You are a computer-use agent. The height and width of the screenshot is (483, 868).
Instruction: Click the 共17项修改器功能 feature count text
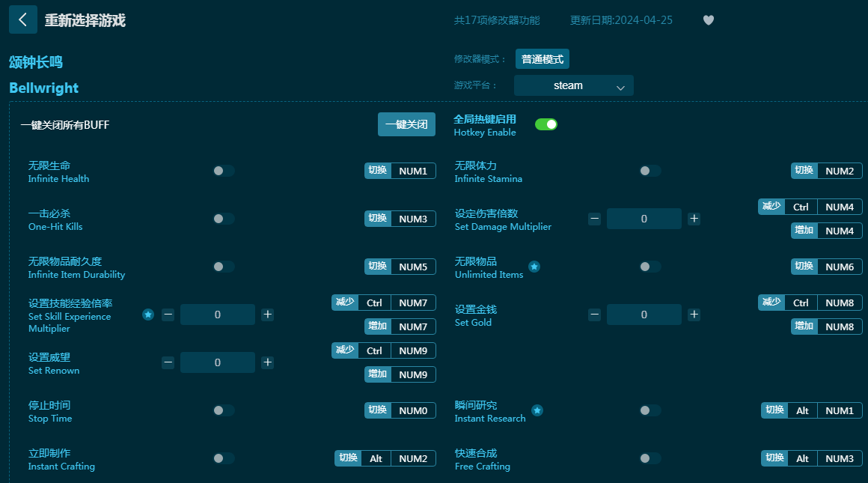pos(497,20)
